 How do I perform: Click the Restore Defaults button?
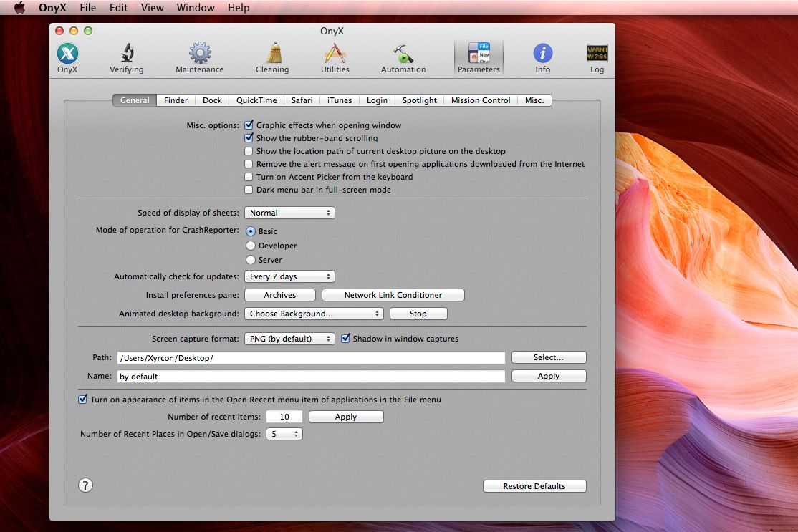(534, 486)
